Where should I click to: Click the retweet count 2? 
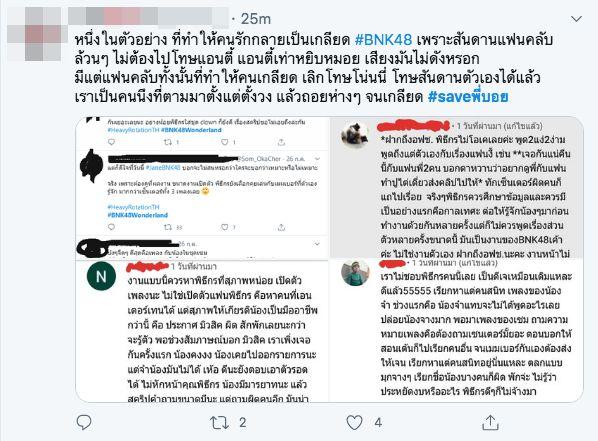point(243,423)
